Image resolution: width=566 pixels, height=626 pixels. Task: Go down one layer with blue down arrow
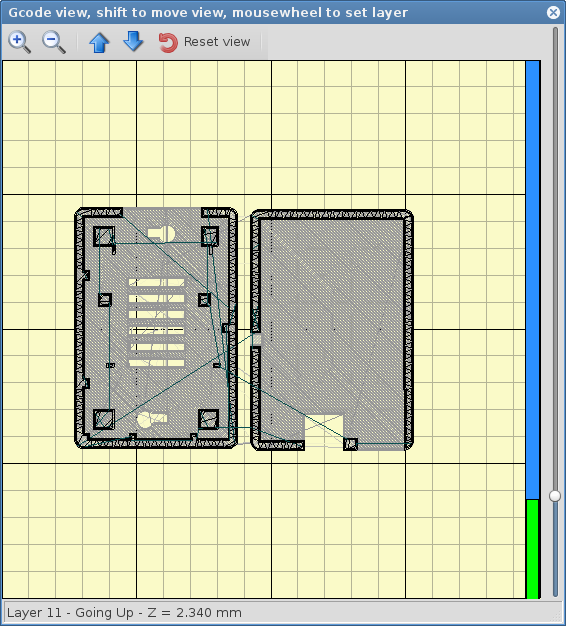pos(133,42)
